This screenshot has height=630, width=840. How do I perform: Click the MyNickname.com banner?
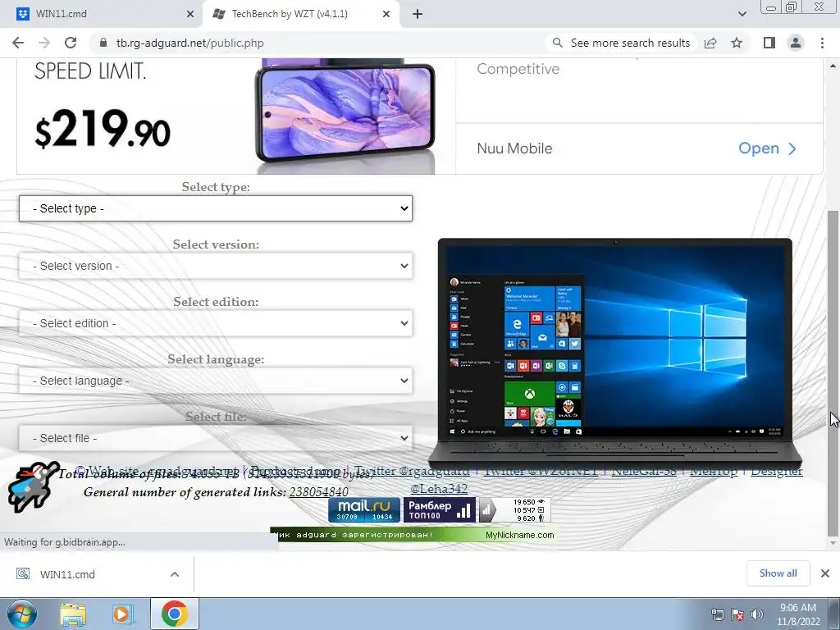[x=413, y=535]
